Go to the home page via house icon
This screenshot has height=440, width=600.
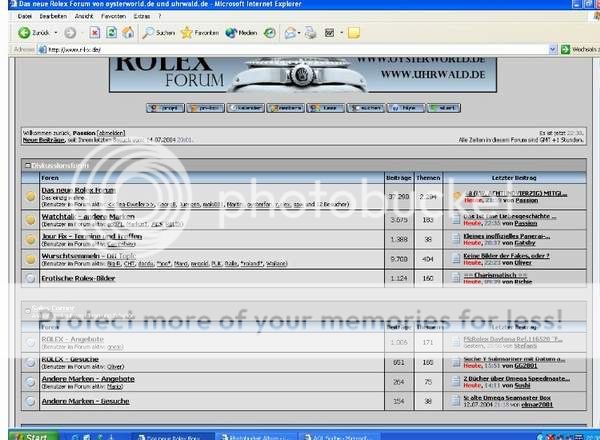point(128,33)
